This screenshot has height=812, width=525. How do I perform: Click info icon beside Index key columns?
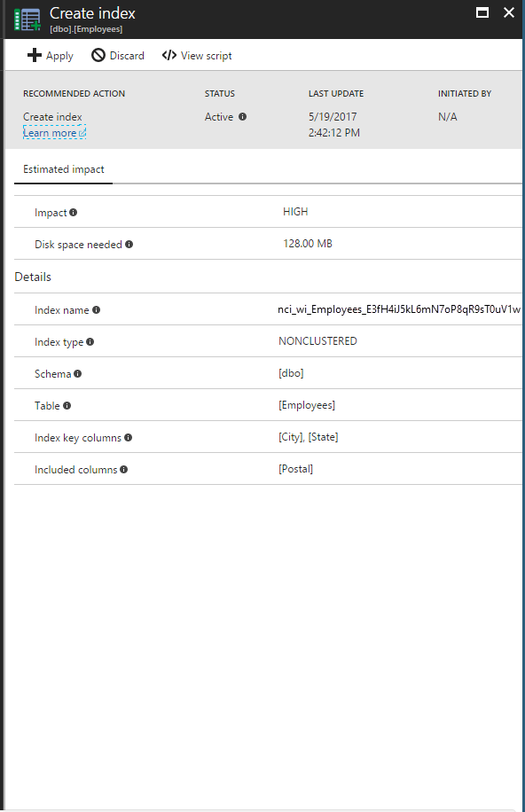tap(128, 438)
